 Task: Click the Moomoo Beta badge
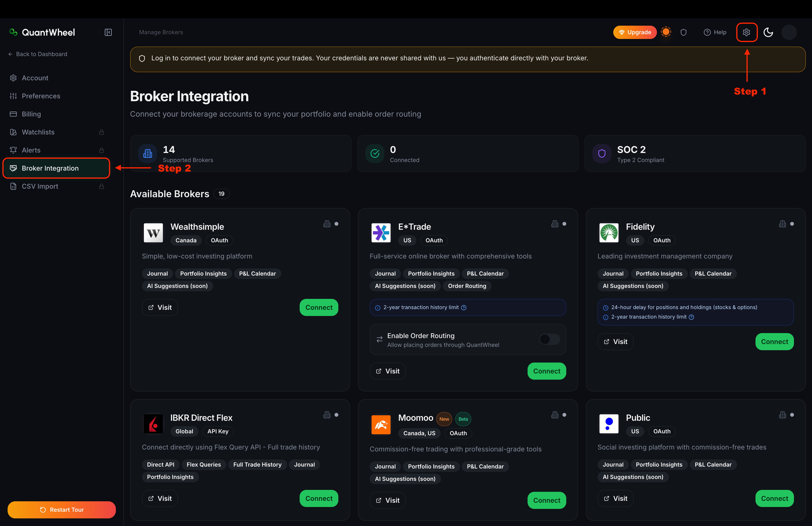pyautogui.click(x=463, y=419)
